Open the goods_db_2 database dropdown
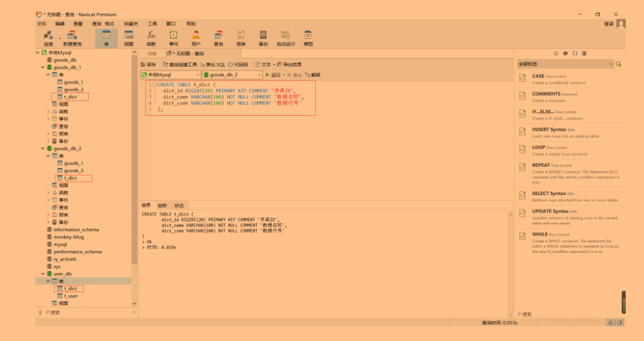 click(232, 75)
